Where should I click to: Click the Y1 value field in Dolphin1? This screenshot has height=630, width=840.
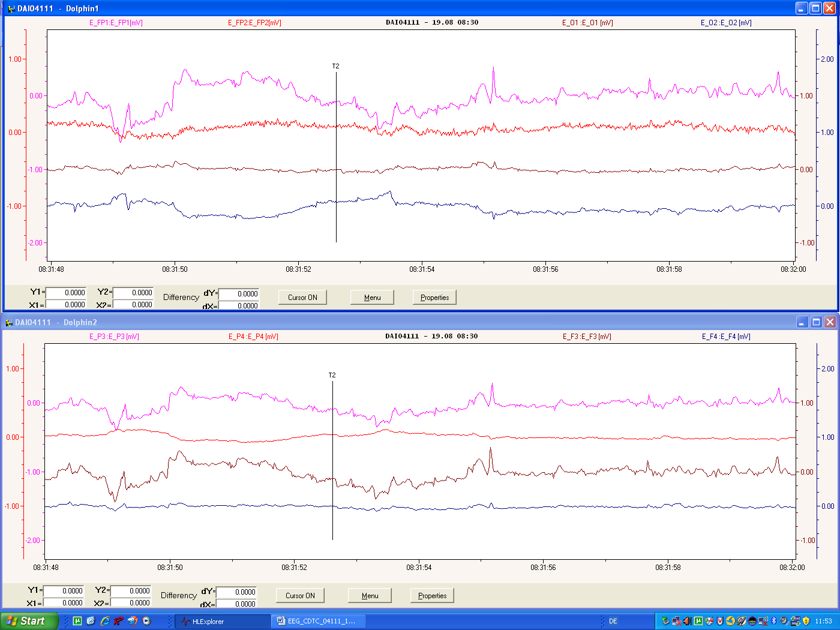(x=66, y=293)
